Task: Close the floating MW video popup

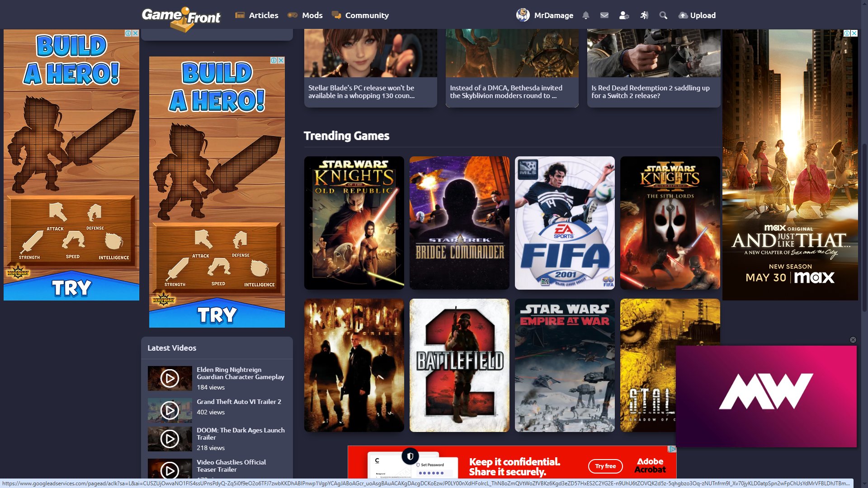Action: point(853,340)
